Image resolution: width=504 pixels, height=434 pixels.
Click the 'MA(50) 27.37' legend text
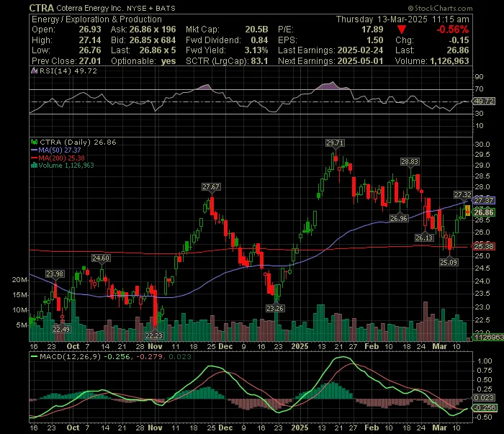pyautogui.click(x=60, y=150)
